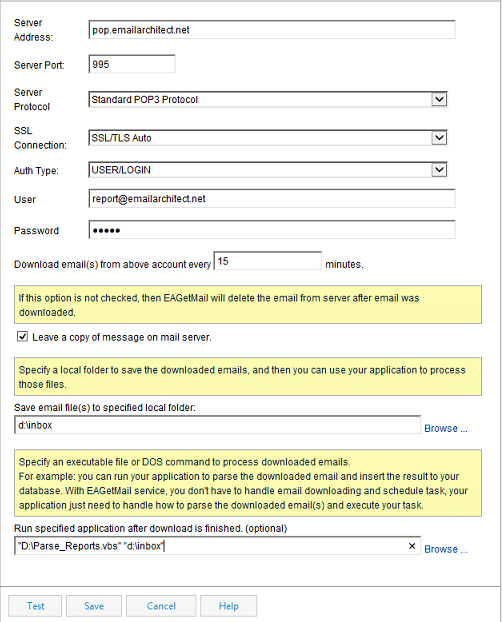The height and width of the screenshot is (622, 503).
Task: Click the Server Address input field
Action: pyautogui.click(x=272, y=30)
